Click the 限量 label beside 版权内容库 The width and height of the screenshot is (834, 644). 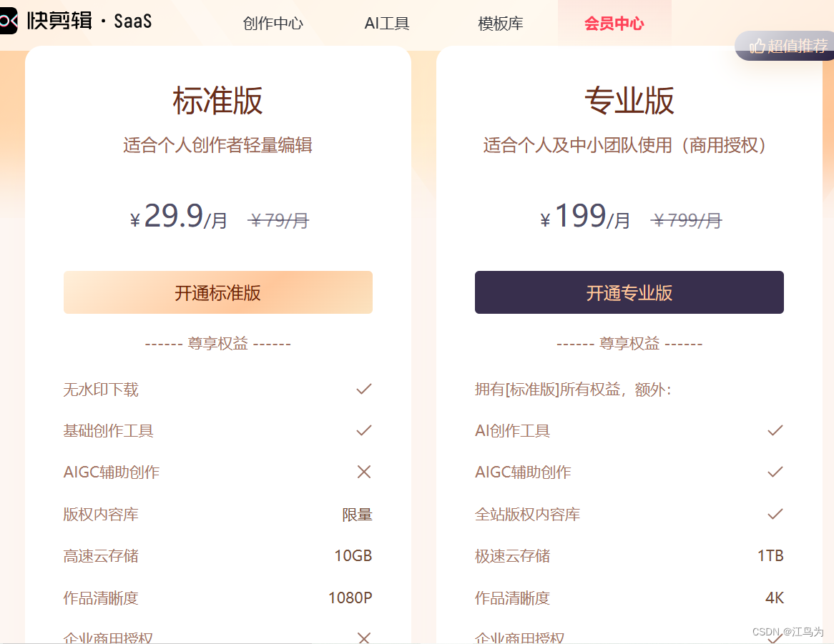tap(357, 514)
